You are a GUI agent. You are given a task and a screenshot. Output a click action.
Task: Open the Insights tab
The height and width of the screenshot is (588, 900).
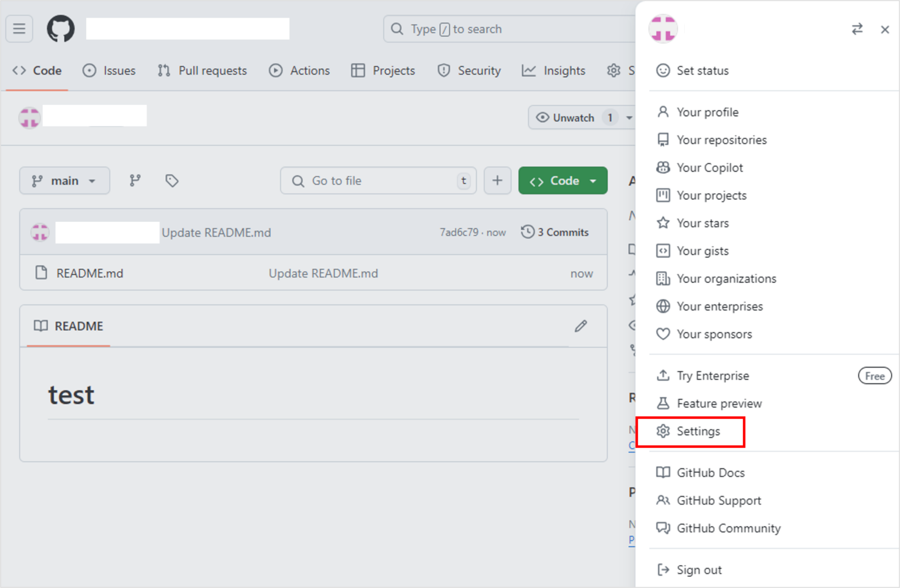(x=554, y=70)
